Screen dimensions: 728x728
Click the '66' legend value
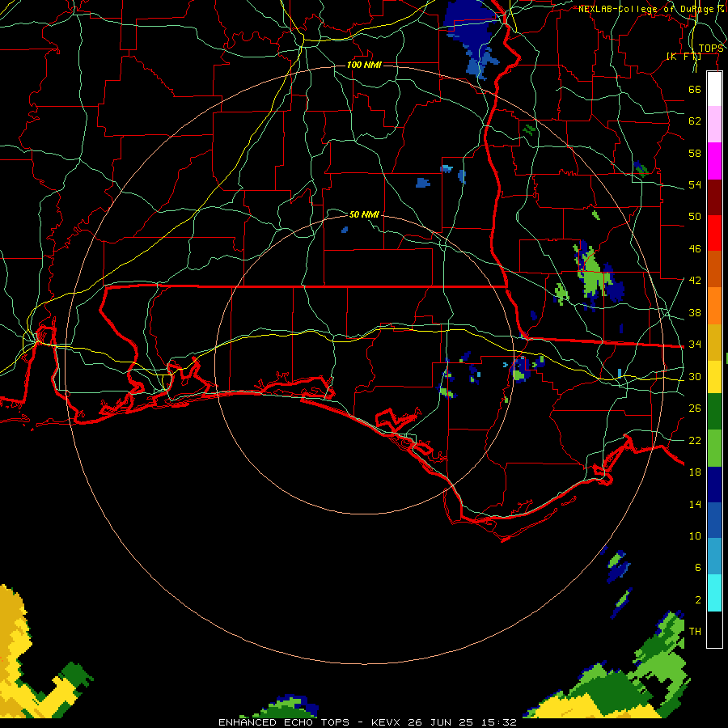click(695, 89)
